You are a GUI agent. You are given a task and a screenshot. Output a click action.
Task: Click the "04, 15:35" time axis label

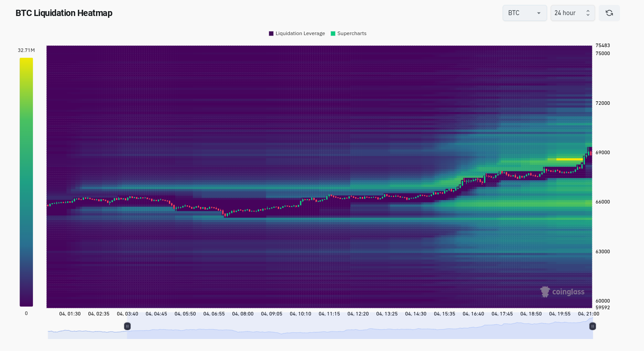point(444,314)
